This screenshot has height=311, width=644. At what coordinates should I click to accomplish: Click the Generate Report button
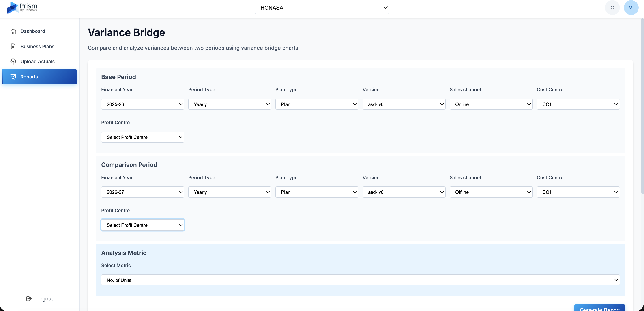599,308
